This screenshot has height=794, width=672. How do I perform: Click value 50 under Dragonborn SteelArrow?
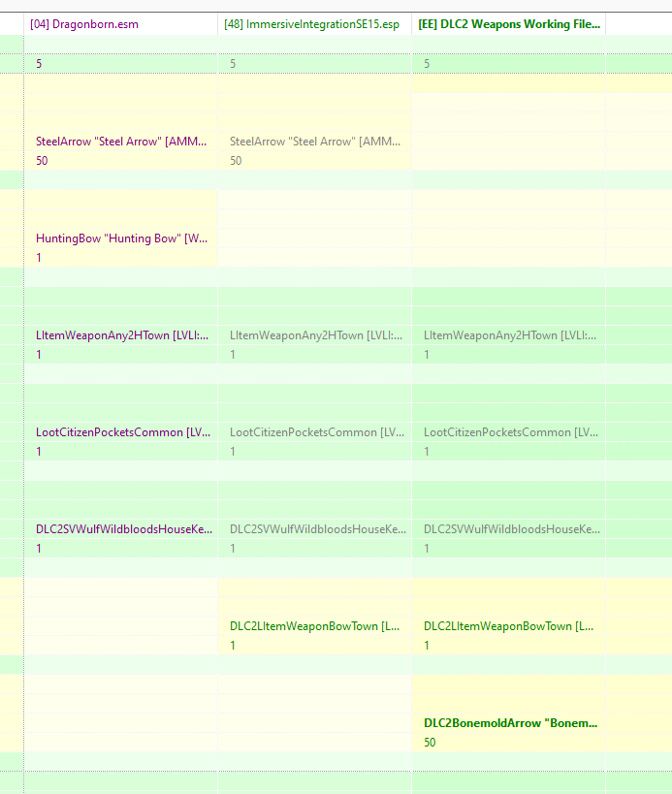click(x=42, y=161)
